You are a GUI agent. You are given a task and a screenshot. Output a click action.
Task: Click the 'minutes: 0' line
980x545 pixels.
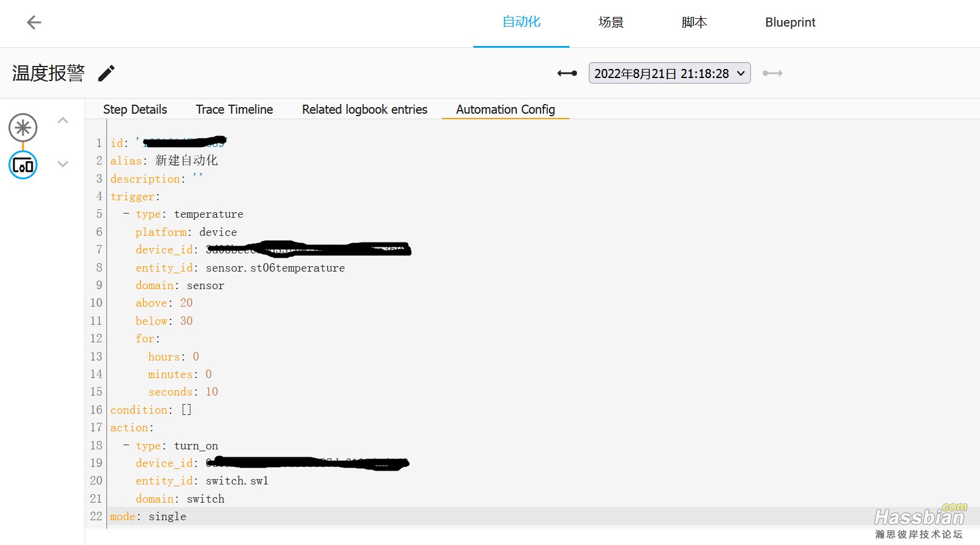(180, 374)
